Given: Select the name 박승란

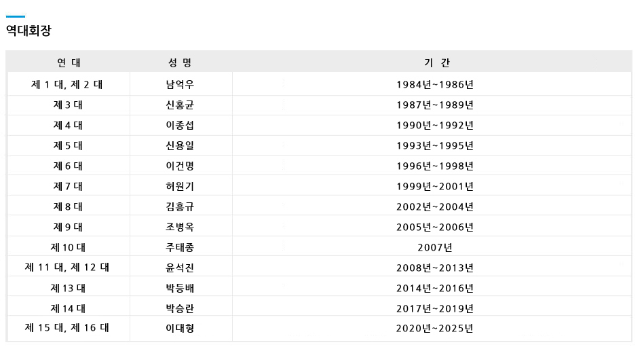Looking at the screenshot, I should [181, 308].
